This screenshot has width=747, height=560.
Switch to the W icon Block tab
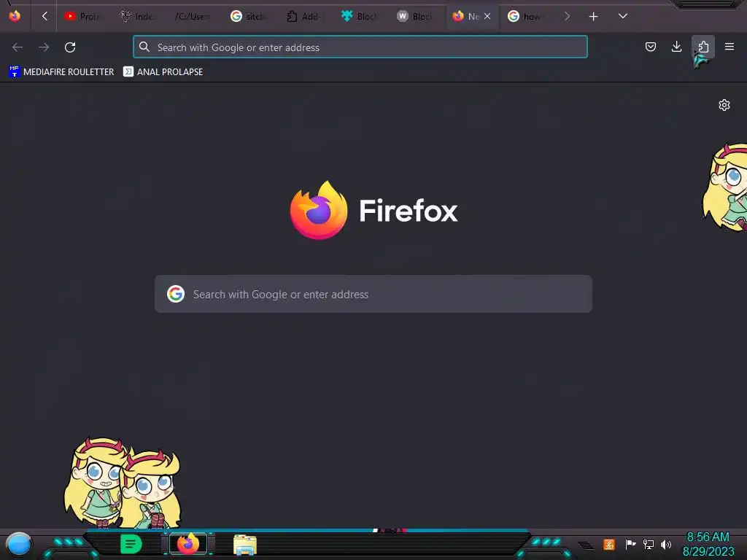pyautogui.click(x=414, y=17)
